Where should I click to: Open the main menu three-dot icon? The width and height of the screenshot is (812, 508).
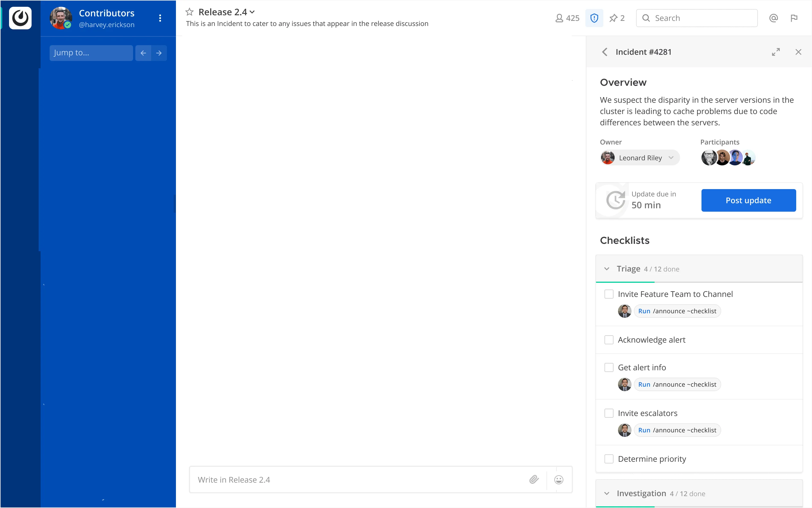160,18
